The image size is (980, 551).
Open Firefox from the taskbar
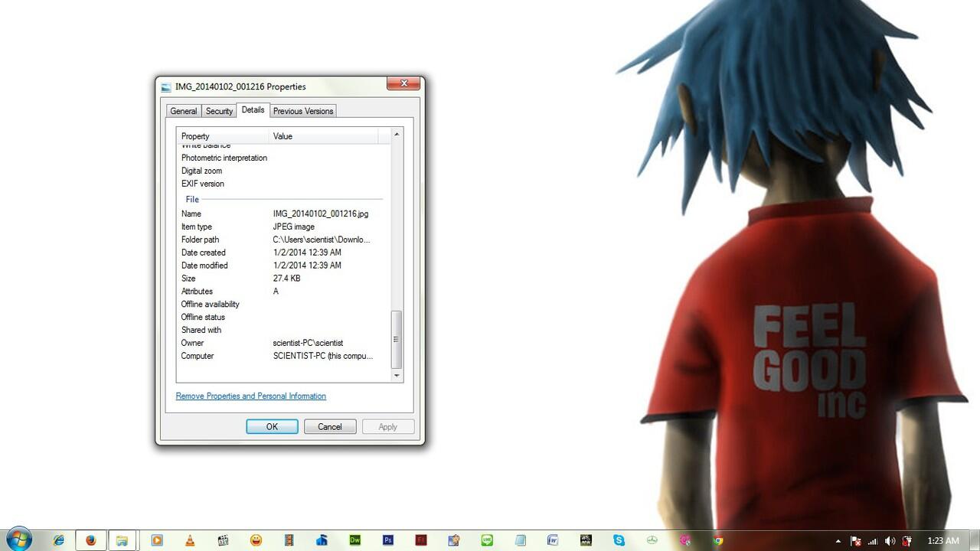point(91,540)
